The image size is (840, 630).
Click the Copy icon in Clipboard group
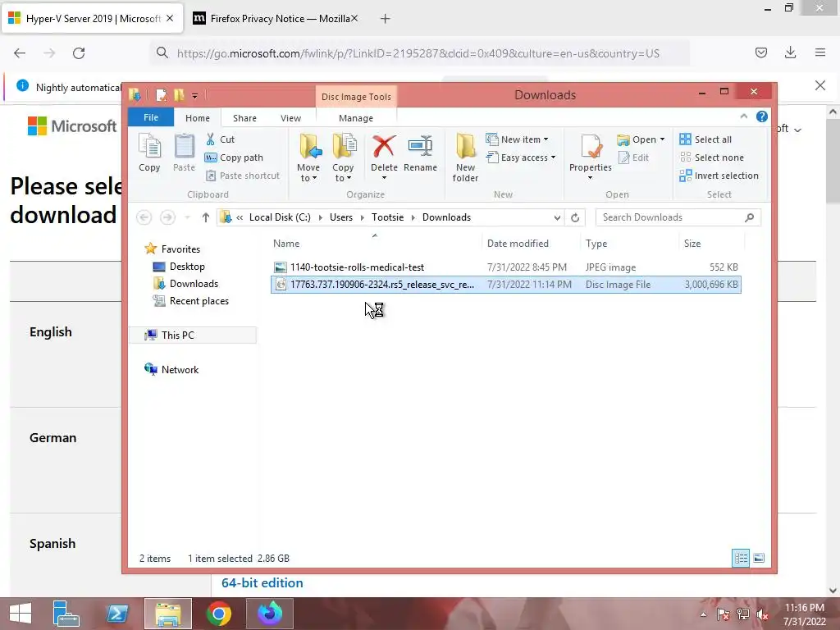coord(149,153)
